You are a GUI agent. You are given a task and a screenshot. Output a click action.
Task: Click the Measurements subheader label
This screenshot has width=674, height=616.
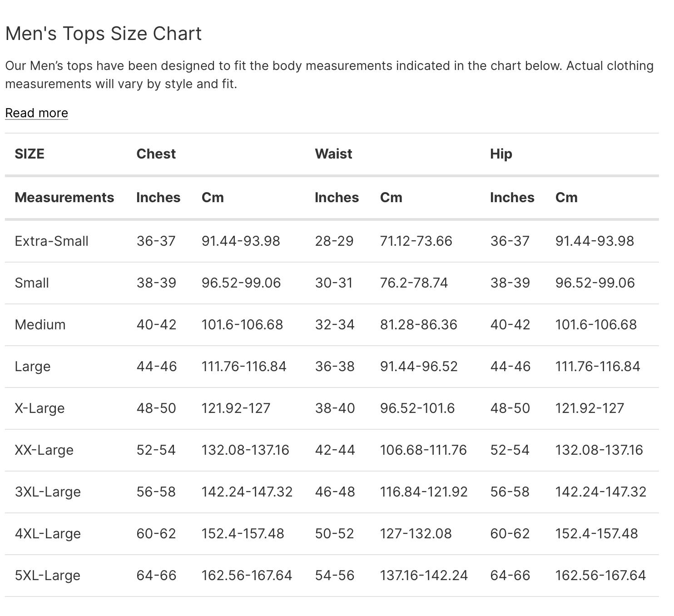tap(64, 198)
